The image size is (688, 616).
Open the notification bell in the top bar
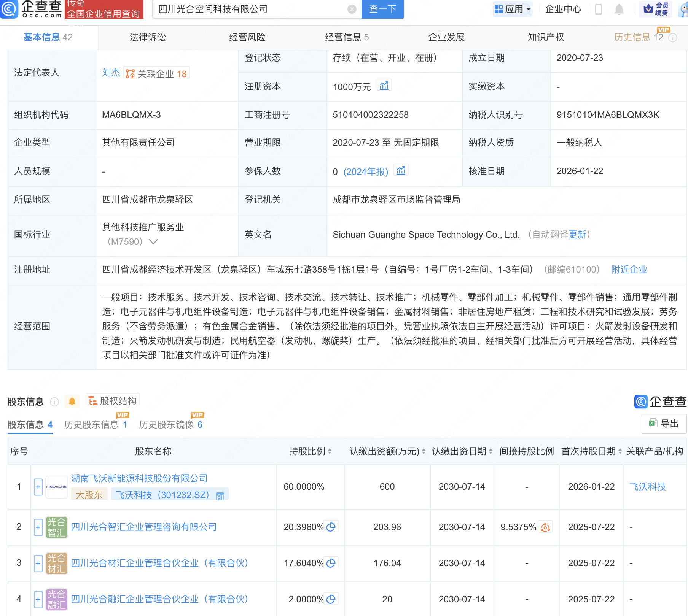click(618, 9)
